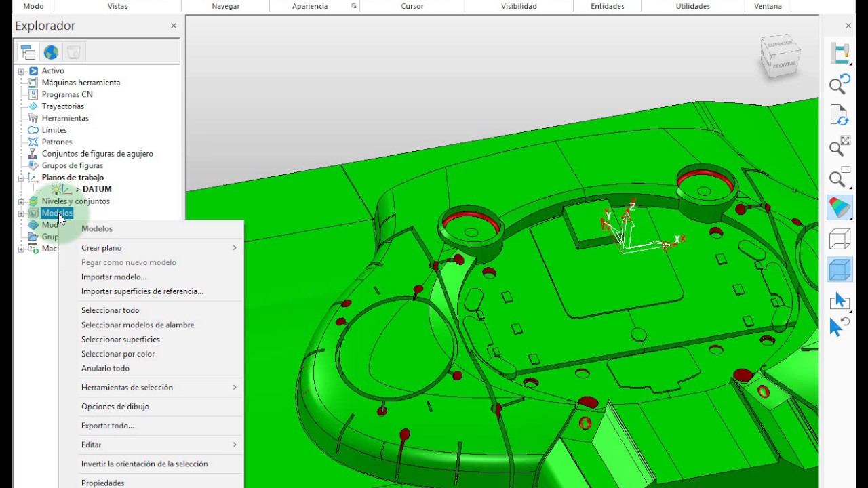The image size is (868, 488).
Task: Click the Planos de trabajo axes icon
Action: point(33,178)
